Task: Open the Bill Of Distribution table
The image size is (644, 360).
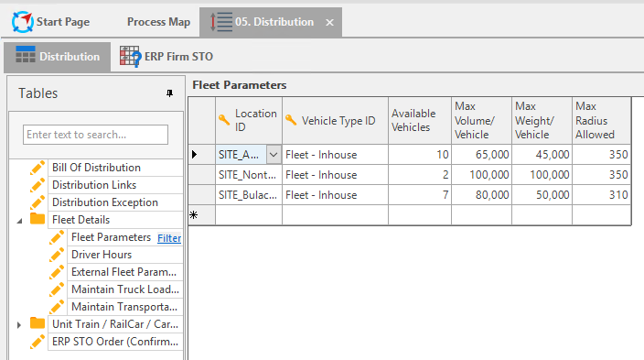Action: (x=97, y=168)
